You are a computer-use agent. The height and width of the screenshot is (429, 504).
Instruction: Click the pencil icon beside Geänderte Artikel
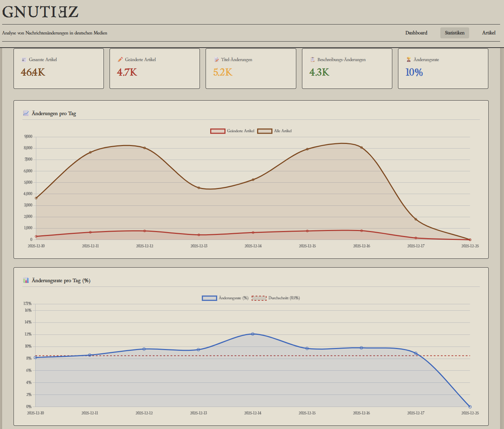click(x=120, y=60)
